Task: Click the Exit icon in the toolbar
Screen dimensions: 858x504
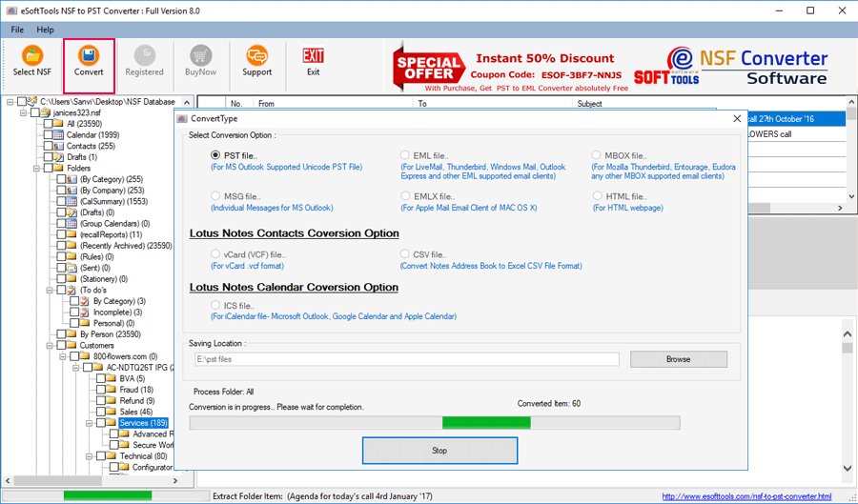Action: pyautogui.click(x=313, y=56)
